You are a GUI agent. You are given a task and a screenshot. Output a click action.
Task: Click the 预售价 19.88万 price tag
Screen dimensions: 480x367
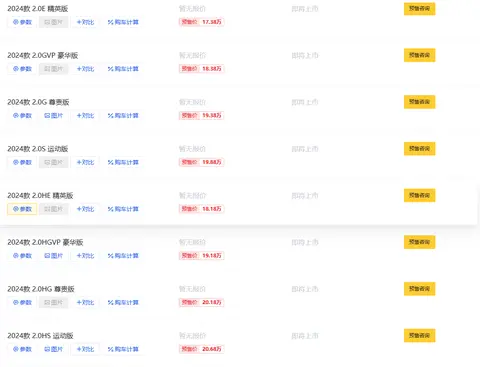point(201,162)
